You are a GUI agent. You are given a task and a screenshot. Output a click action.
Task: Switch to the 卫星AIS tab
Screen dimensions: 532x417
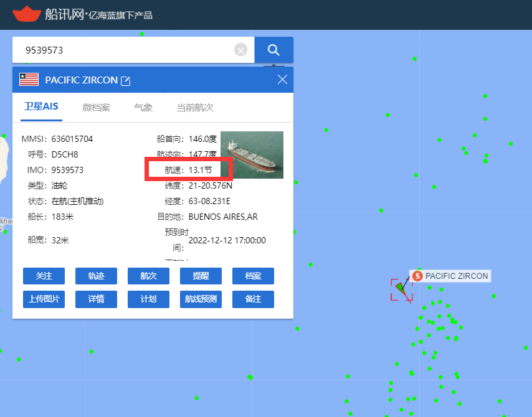[x=41, y=107]
